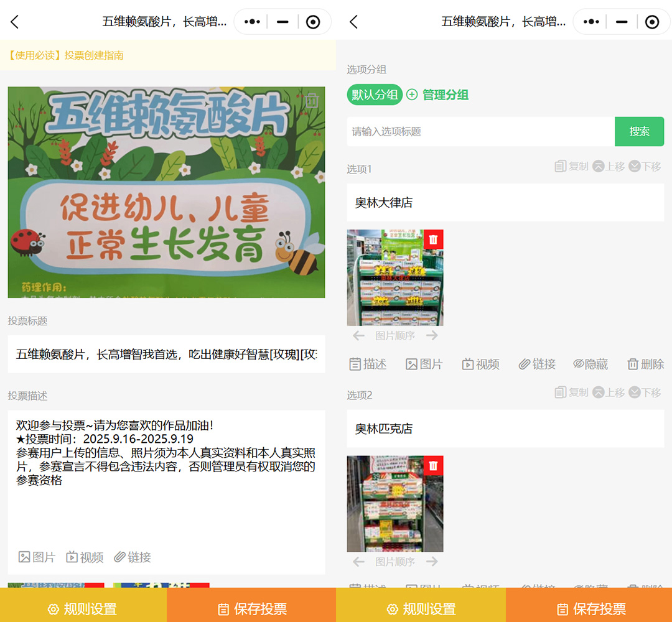Move option 1 down with 下移
This screenshot has width=672, height=622.
click(645, 166)
